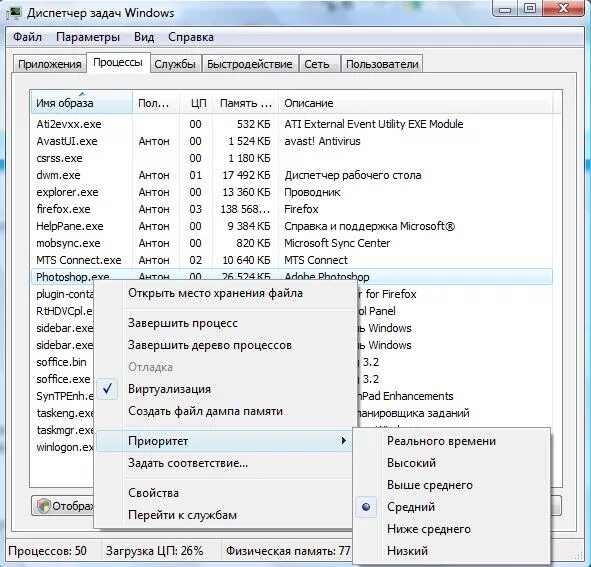The image size is (591, 567).
Task: Set priority to Ниже среднего
Action: [429, 529]
